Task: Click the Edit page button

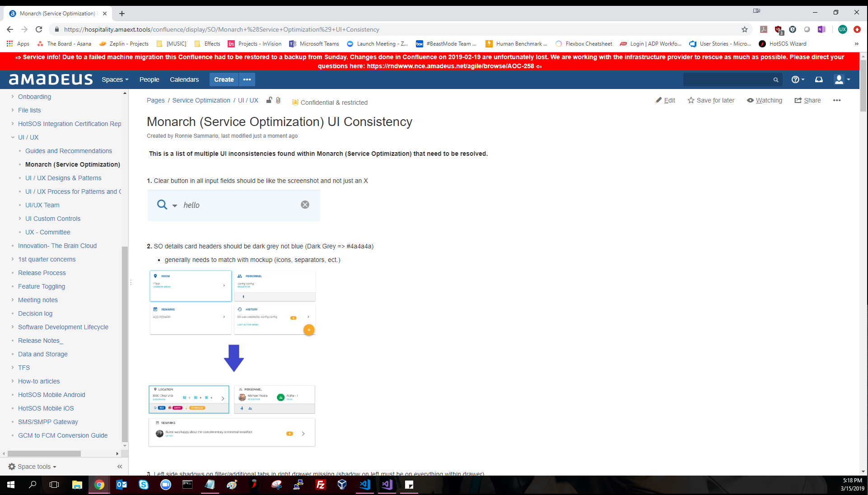Action: pyautogui.click(x=665, y=100)
